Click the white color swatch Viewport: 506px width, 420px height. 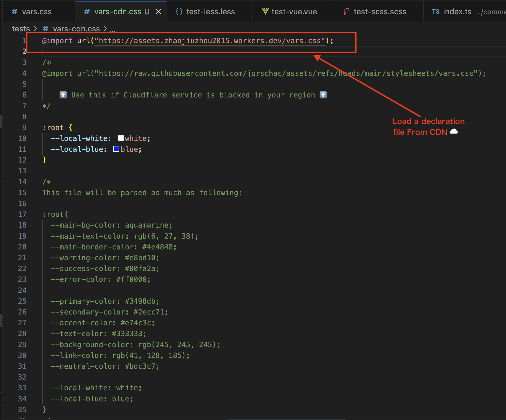point(121,138)
